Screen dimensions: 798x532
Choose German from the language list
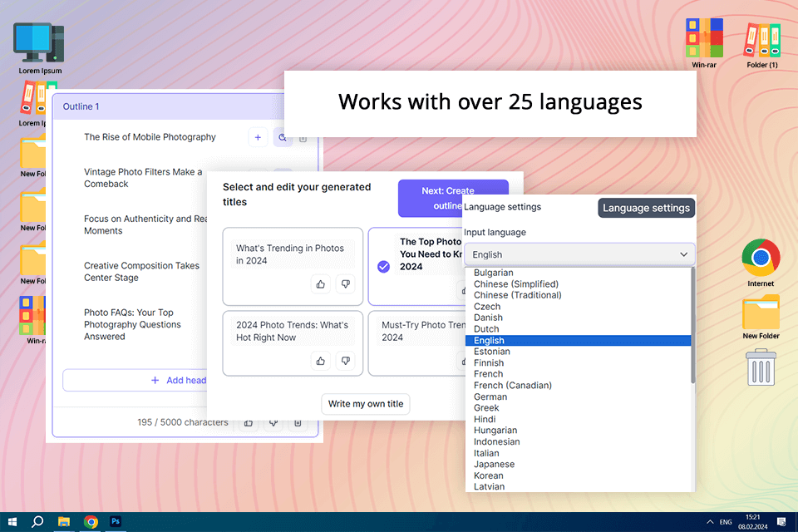click(490, 397)
